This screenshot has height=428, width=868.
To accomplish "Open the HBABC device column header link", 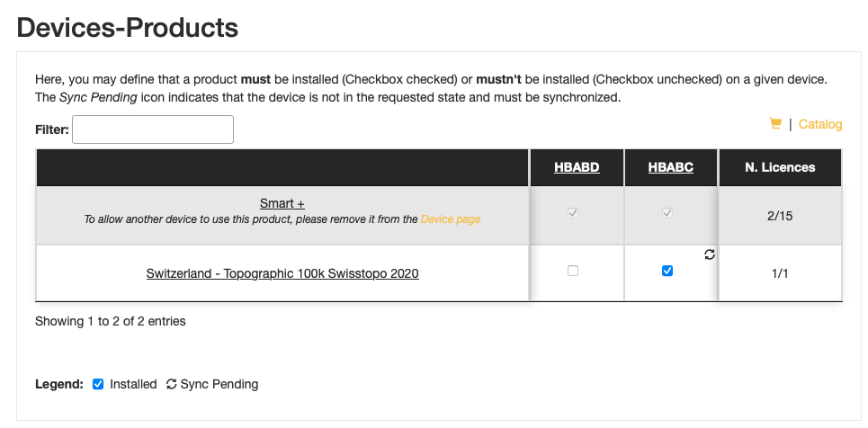I will click(x=670, y=167).
